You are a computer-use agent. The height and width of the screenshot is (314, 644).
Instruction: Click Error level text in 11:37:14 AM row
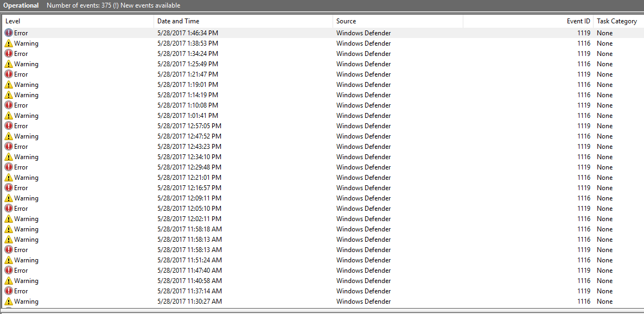(21, 291)
